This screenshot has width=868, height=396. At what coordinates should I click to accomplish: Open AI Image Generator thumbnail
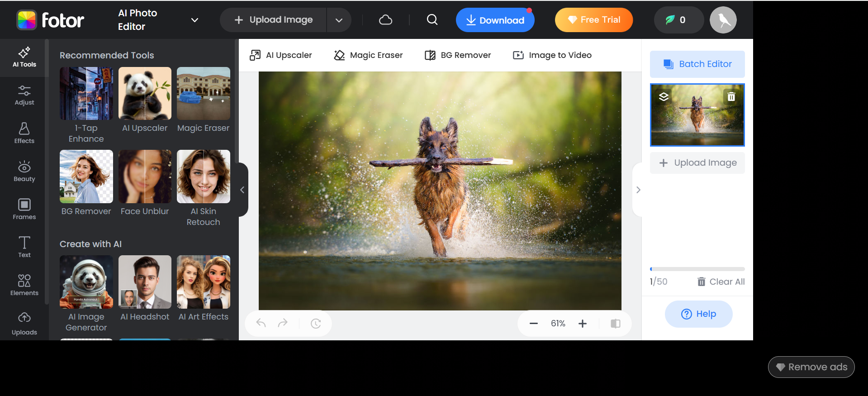pyautogui.click(x=86, y=282)
